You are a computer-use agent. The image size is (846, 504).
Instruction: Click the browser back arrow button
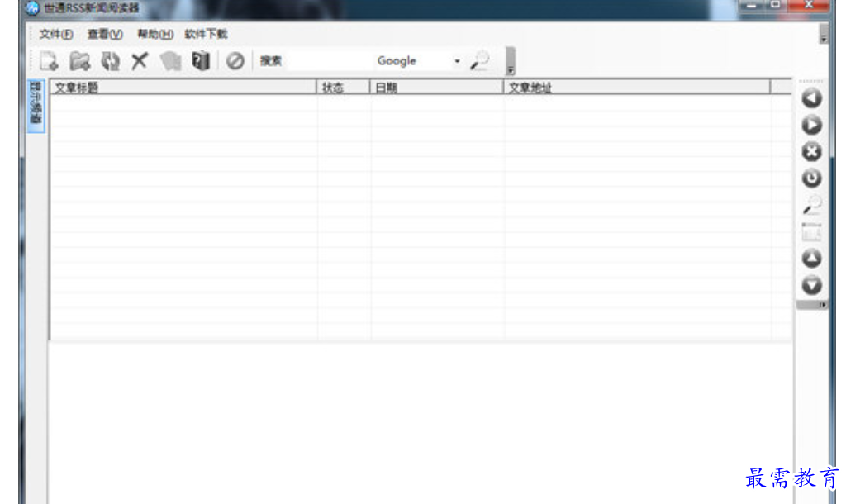[x=811, y=98]
